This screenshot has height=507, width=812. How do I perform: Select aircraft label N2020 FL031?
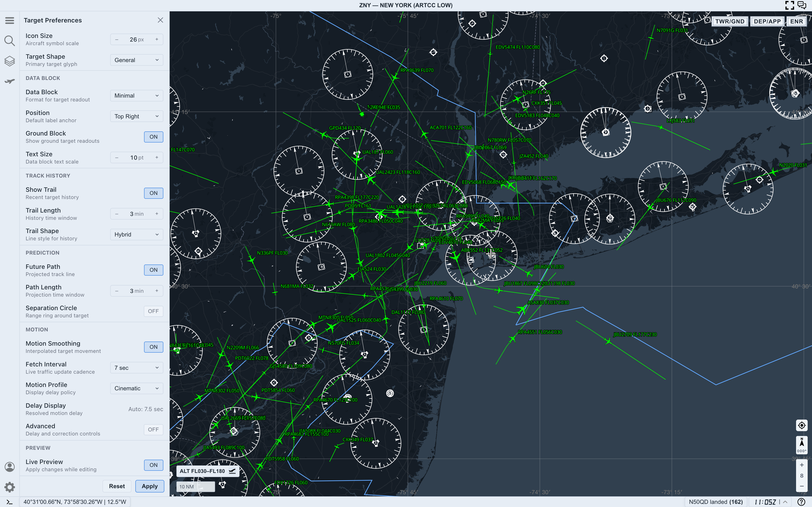(793, 165)
